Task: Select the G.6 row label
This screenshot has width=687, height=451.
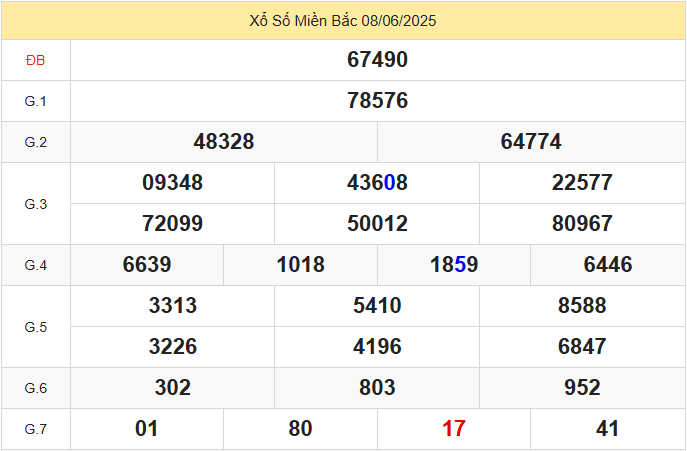Action: coord(35,388)
